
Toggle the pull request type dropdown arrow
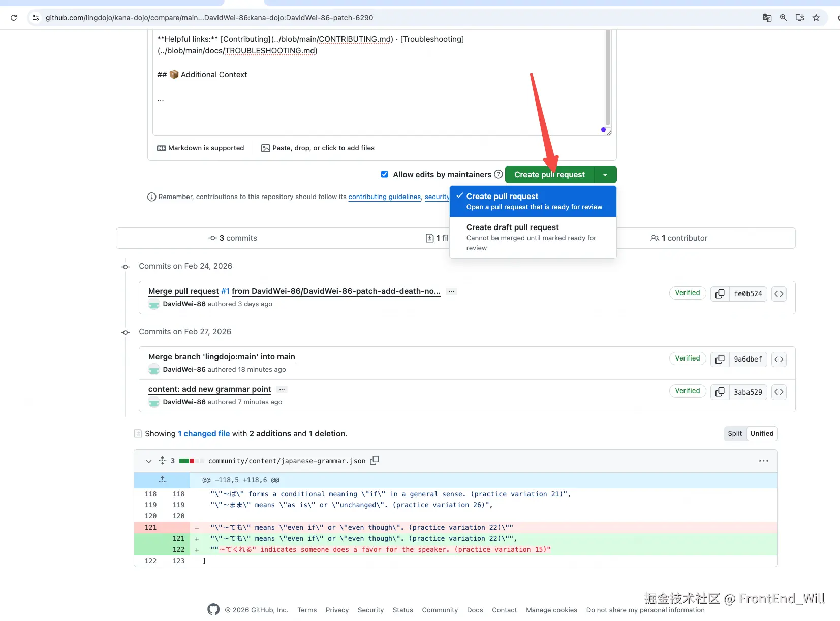[605, 175]
